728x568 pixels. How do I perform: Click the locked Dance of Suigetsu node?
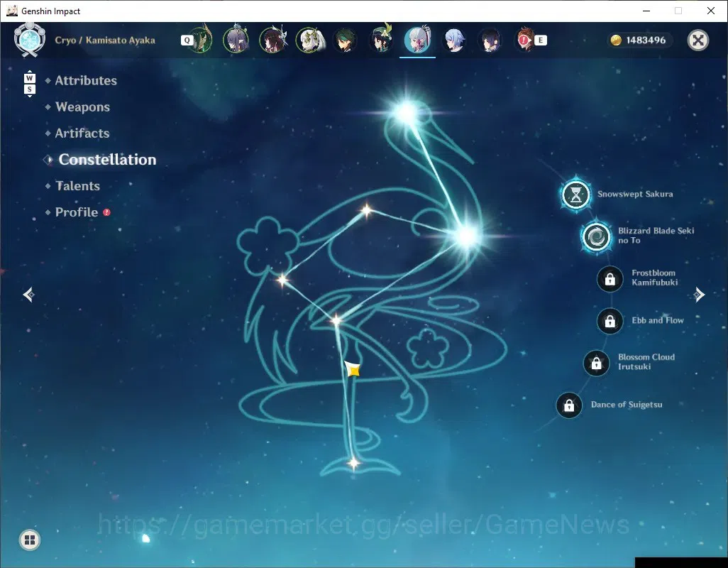point(569,405)
